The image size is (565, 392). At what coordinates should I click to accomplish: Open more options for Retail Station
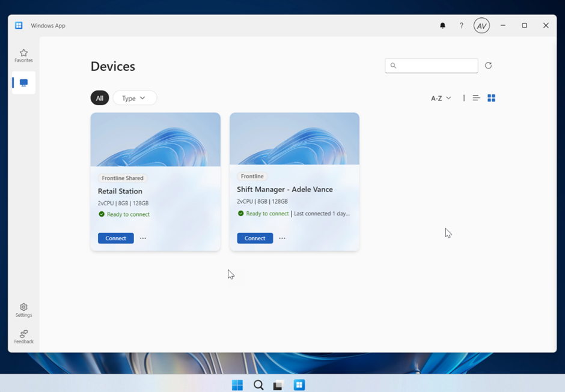click(x=143, y=238)
